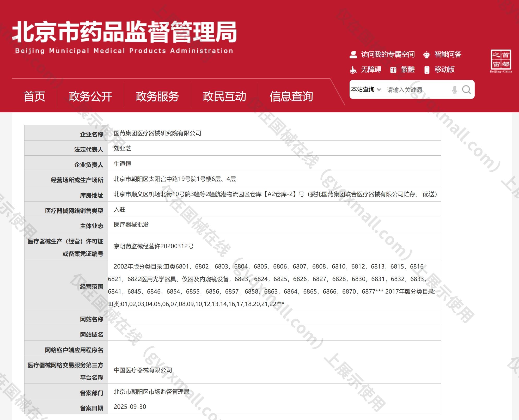Select filing department 北京市朝阳区市场监督管理局
519x420 pixels.
click(x=151, y=392)
